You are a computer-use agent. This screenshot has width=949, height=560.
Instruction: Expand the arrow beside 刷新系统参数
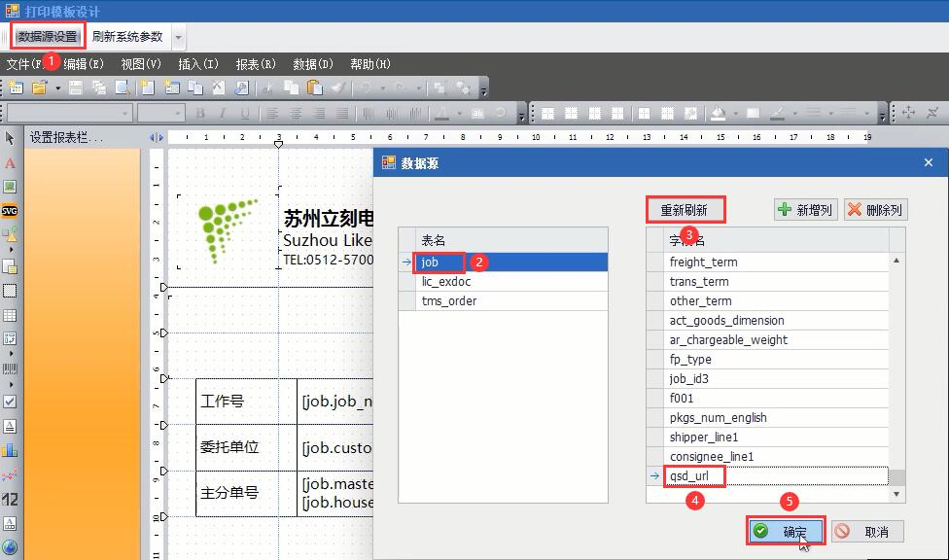(x=179, y=37)
